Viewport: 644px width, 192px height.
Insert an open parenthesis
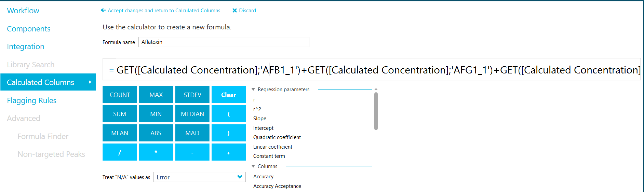[x=228, y=114]
